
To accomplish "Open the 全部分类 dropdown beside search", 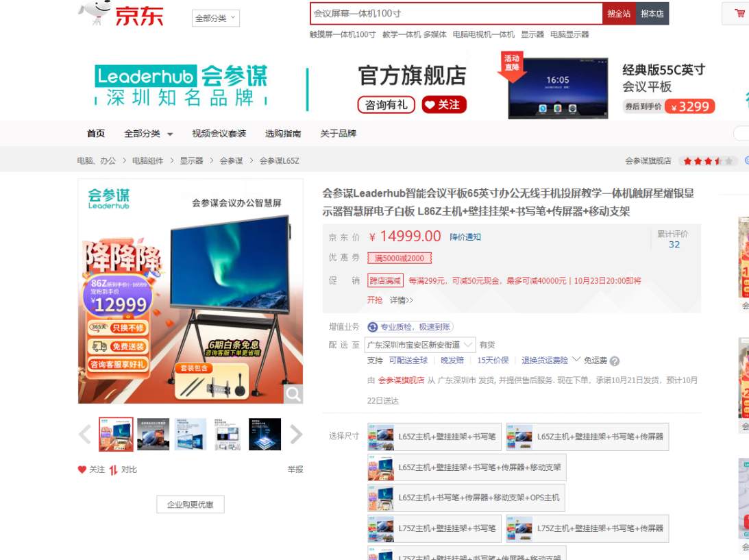I will (x=215, y=18).
